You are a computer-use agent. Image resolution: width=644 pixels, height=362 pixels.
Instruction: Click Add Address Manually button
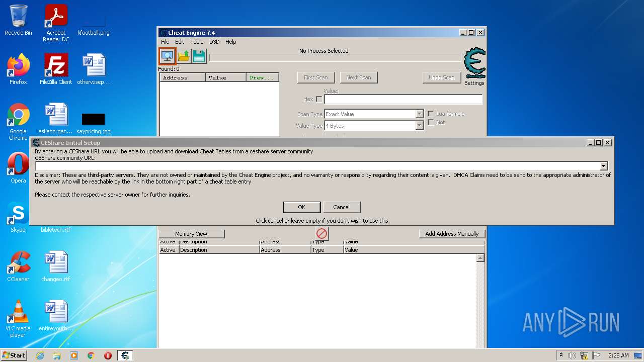point(452,234)
